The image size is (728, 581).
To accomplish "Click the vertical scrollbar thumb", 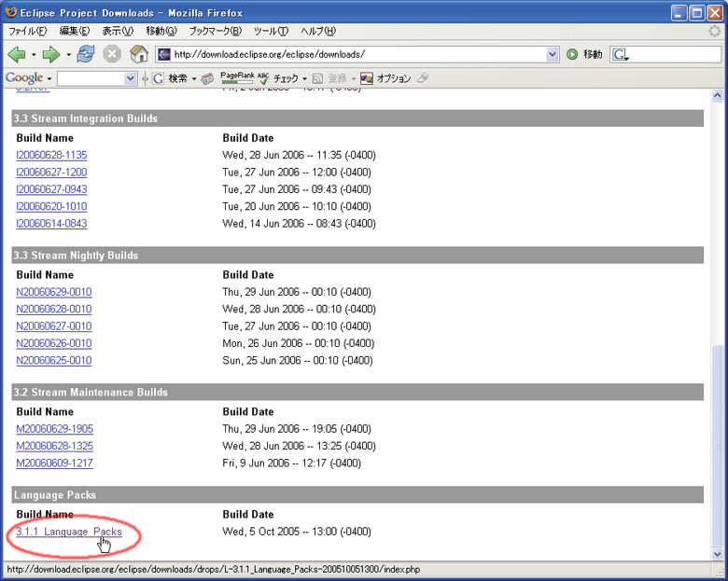I will (x=718, y=445).
